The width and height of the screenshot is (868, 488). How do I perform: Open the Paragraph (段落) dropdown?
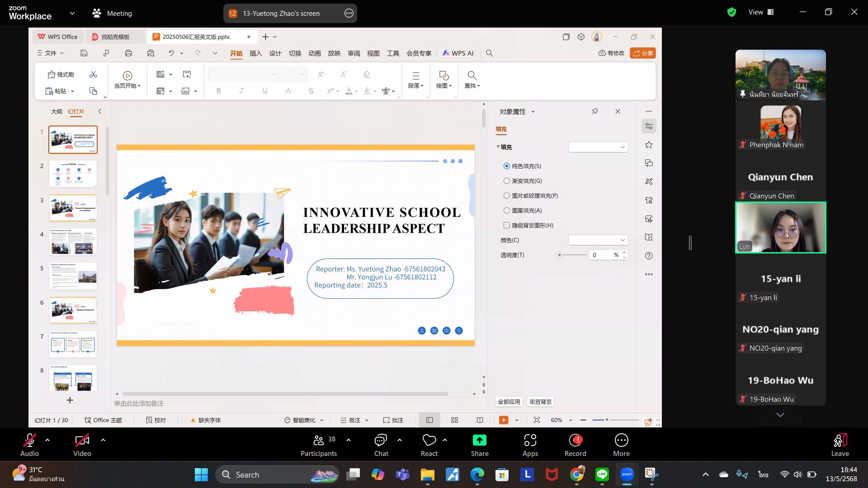pos(416,80)
